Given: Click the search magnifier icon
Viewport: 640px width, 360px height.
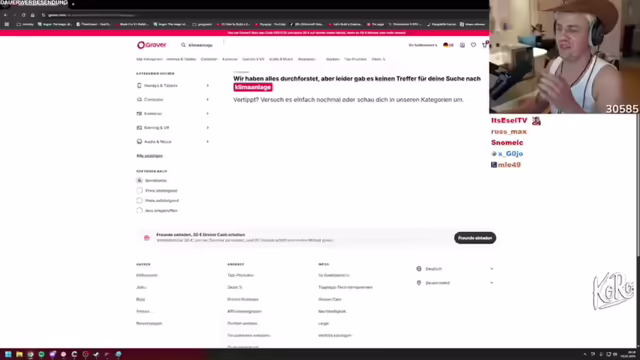Looking at the screenshot, I should click(x=183, y=45).
